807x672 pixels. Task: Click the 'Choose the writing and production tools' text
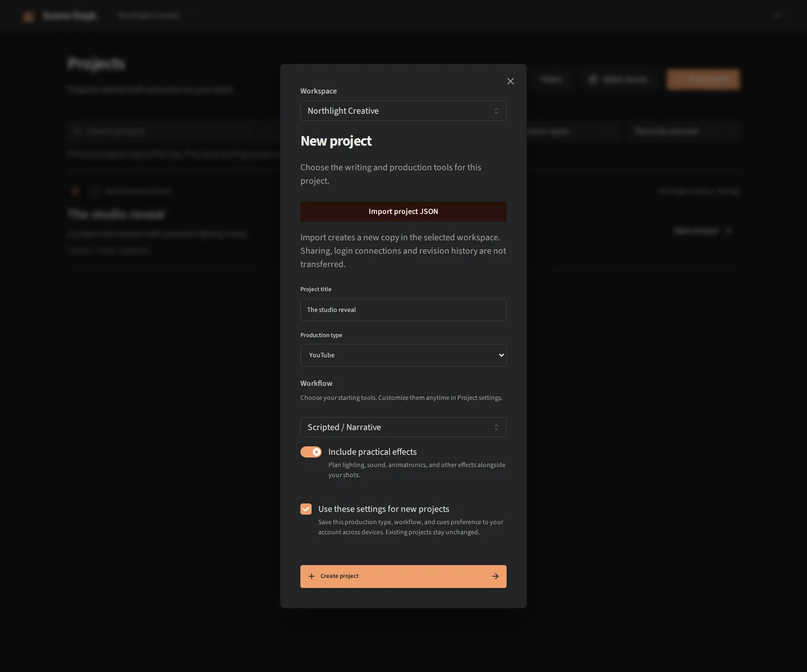(x=391, y=174)
